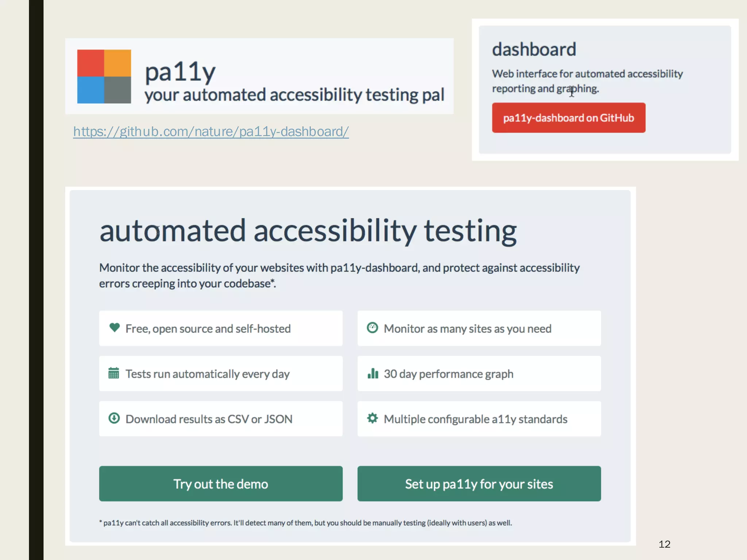747x560 pixels.
Task: Click the heart icon beside Free, open source
Action: click(x=115, y=327)
